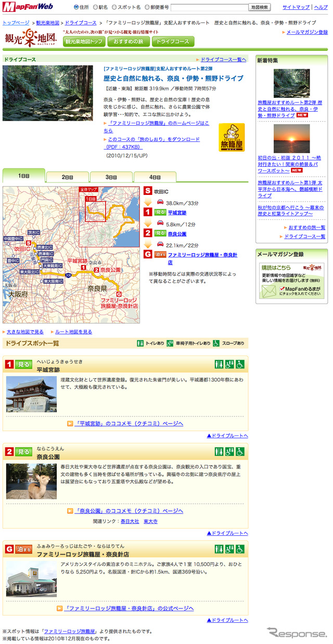
Task: Click the 奈良公園 deer photo thumbnail
Action: pos(31,481)
